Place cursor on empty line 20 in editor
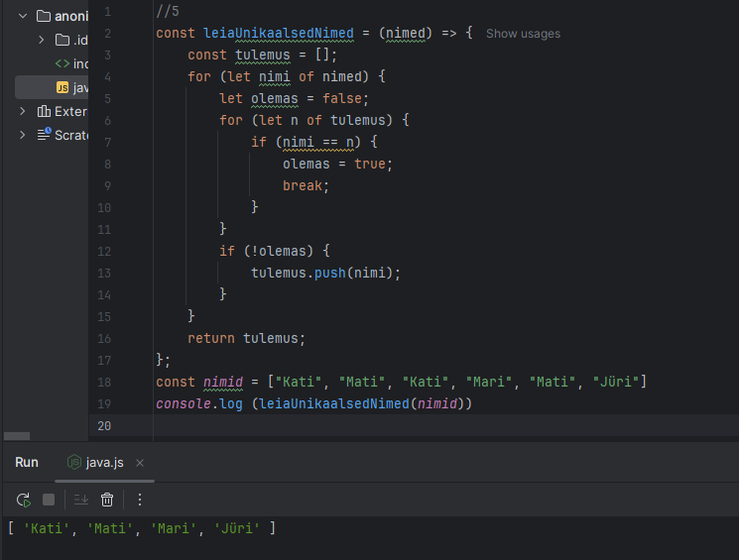The width and height of the screenshot is (739, 560). point(397,425)
